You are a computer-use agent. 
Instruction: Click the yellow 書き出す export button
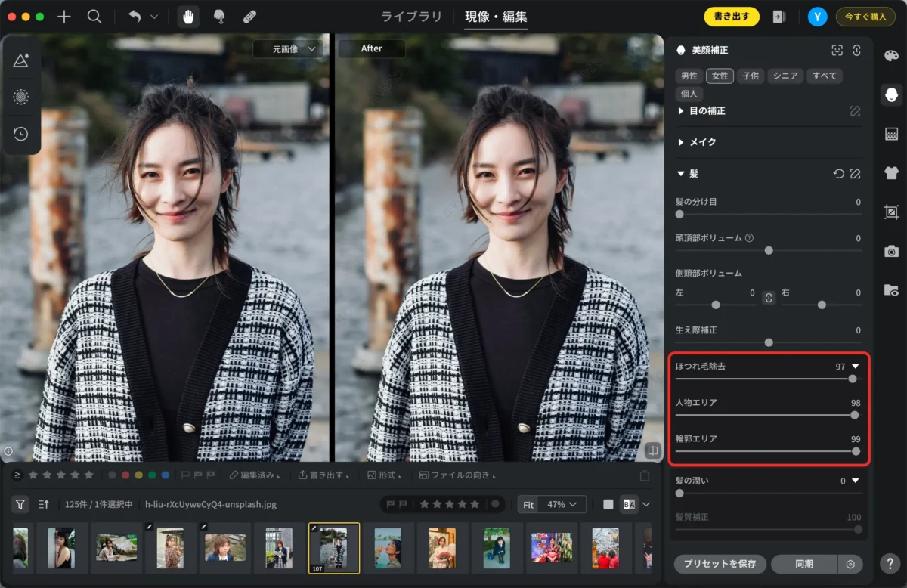[x=732, y=17]
